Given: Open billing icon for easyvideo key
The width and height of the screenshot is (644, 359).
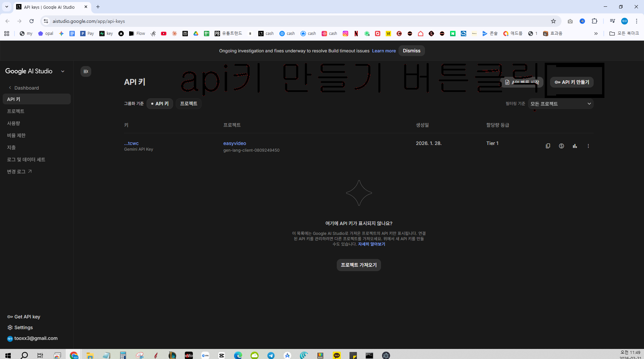Looking at the screenshot, I should [x=561, y=146].
